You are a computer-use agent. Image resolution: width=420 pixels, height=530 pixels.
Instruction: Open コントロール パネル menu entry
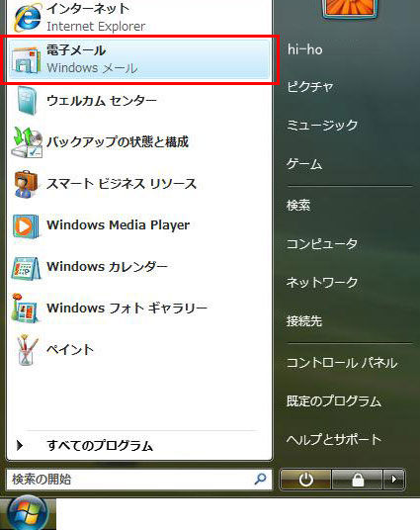342,363
